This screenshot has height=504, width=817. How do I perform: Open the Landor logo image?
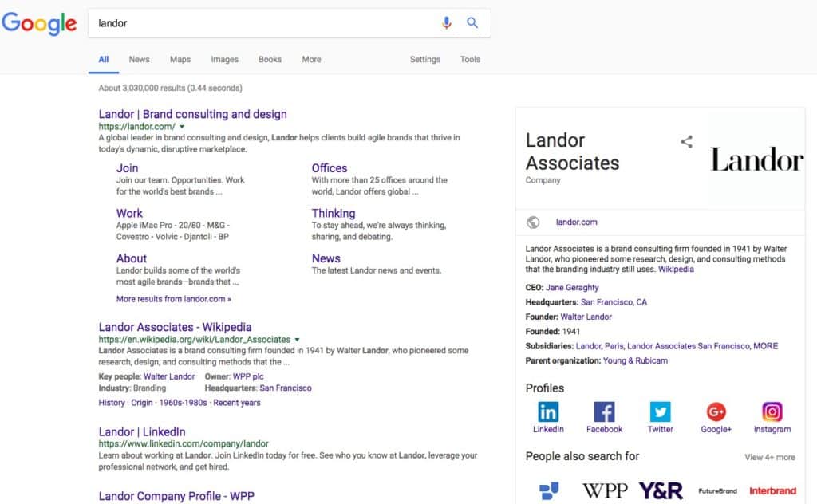coord(757,159)
